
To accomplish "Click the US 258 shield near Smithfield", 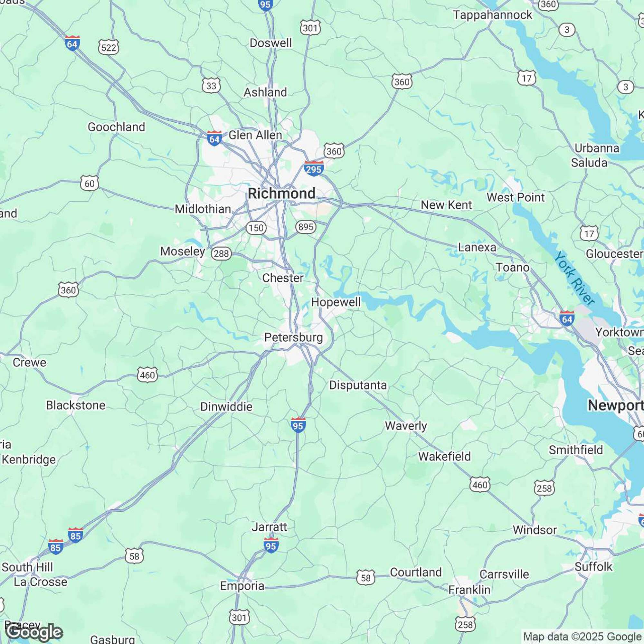I will (544, 488).
